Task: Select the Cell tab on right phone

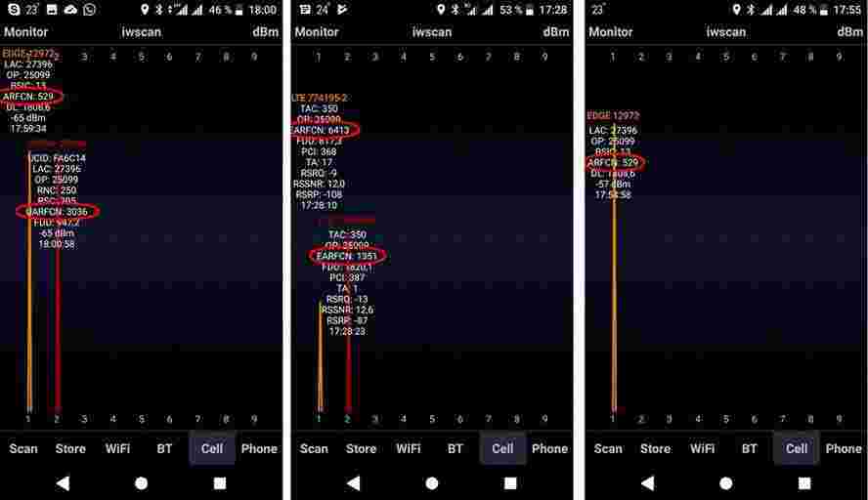Action: [x=797, y=449]
